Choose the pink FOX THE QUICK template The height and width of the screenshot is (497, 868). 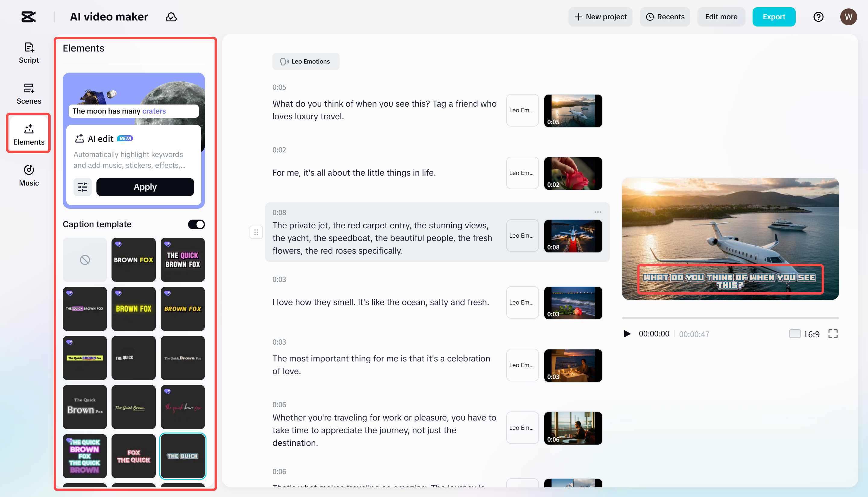point(134,456)
